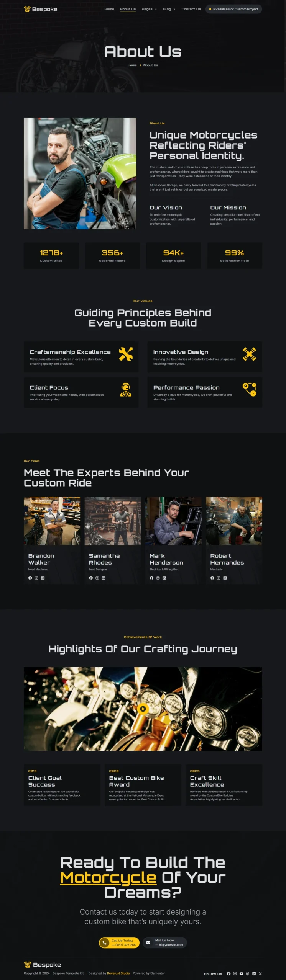
Task: Click the Mail Us Now button
Action: pyautogui.click(x=165, y=942)
